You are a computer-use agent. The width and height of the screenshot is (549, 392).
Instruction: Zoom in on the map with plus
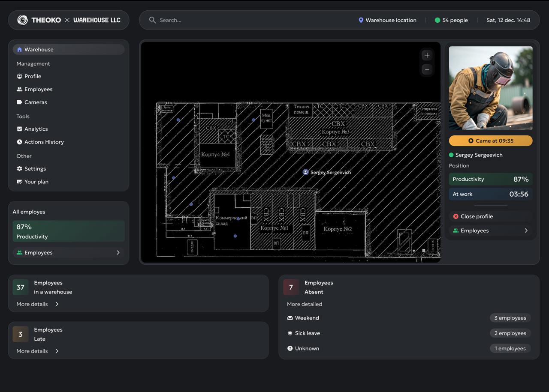[427, 55]
